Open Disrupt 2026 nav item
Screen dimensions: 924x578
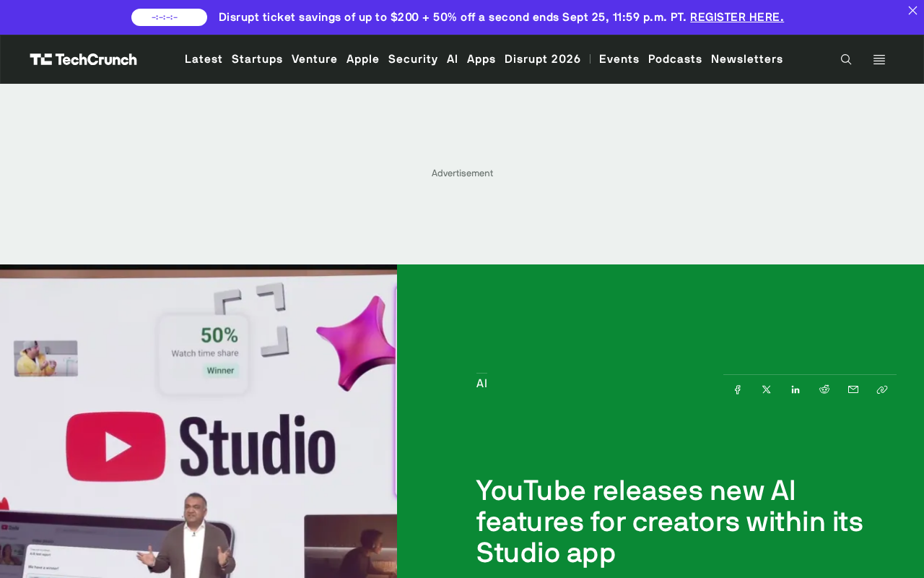tap(543, 59)
